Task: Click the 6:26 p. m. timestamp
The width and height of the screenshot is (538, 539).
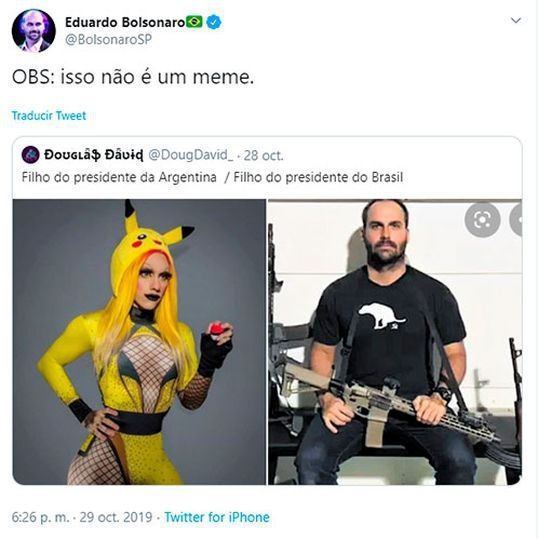Action: pyautogui.click(x=41, y=517)
